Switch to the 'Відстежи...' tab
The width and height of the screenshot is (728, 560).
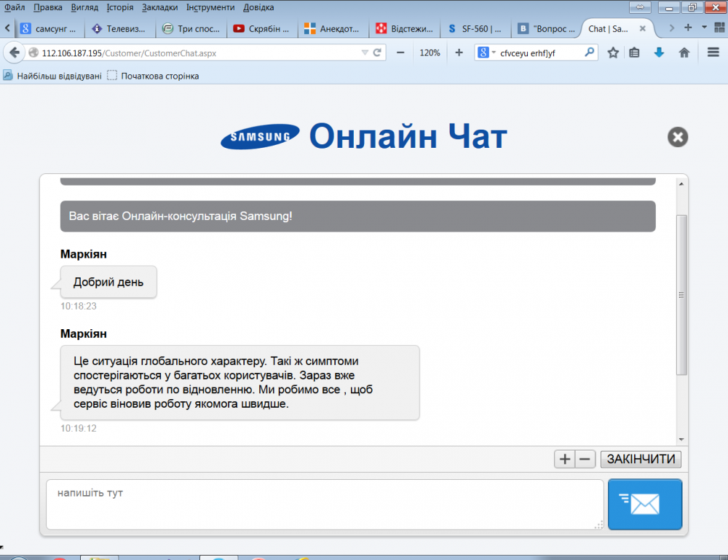pyautogui.click(x=404, y=28)
